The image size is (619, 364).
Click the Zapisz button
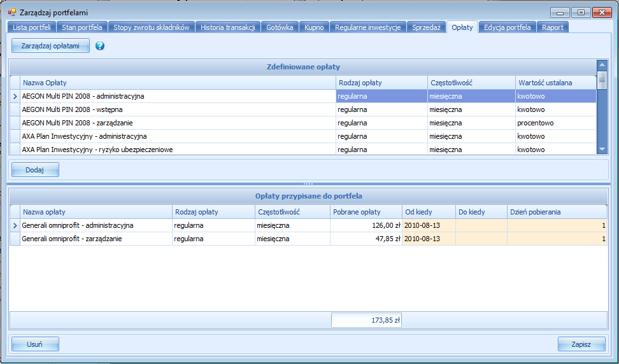click(x=581, y=344)
